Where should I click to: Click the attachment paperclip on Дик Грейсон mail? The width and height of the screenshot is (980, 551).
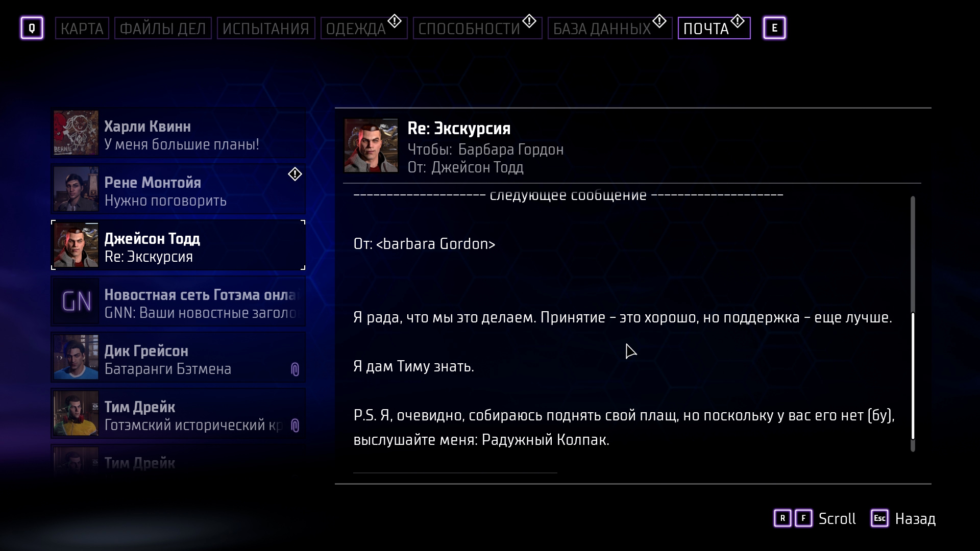(295, 369)
